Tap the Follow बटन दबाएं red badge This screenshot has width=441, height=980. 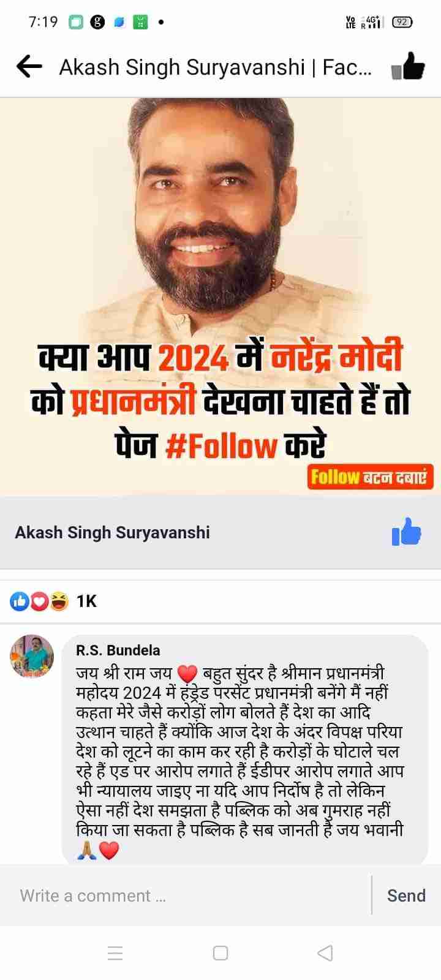point(370,477)
